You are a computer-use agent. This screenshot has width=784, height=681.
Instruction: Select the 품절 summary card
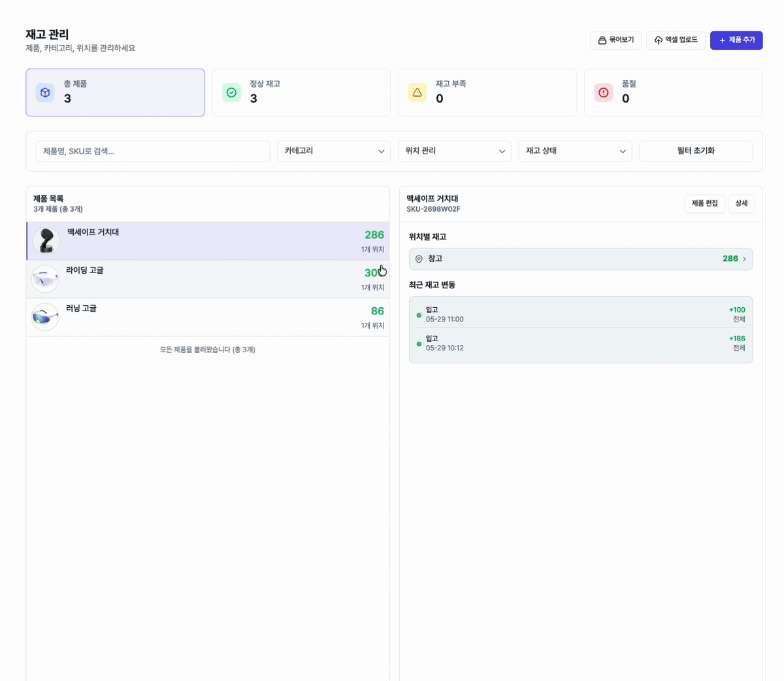pyautogui.click(x=674, y=92)
